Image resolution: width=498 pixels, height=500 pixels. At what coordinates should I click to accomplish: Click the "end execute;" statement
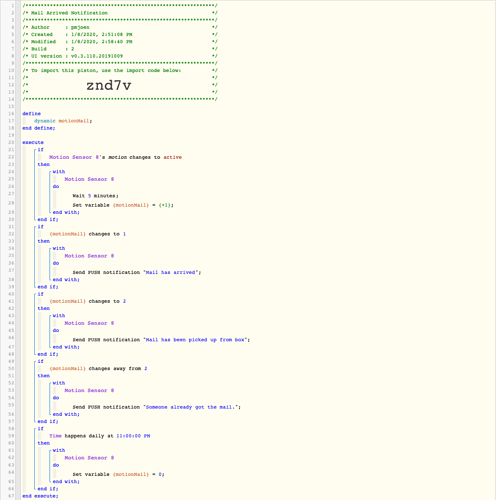point(40,496)
